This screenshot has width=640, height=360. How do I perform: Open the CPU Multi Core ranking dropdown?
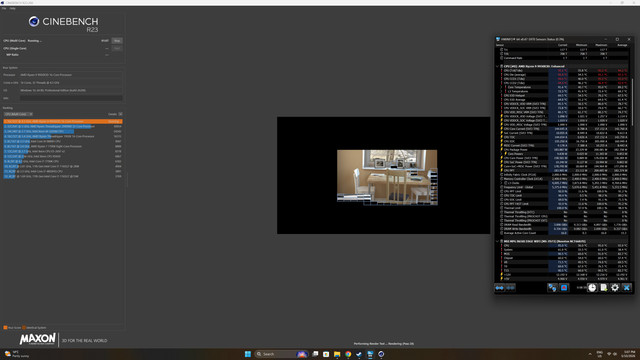[x=18, y=114]
